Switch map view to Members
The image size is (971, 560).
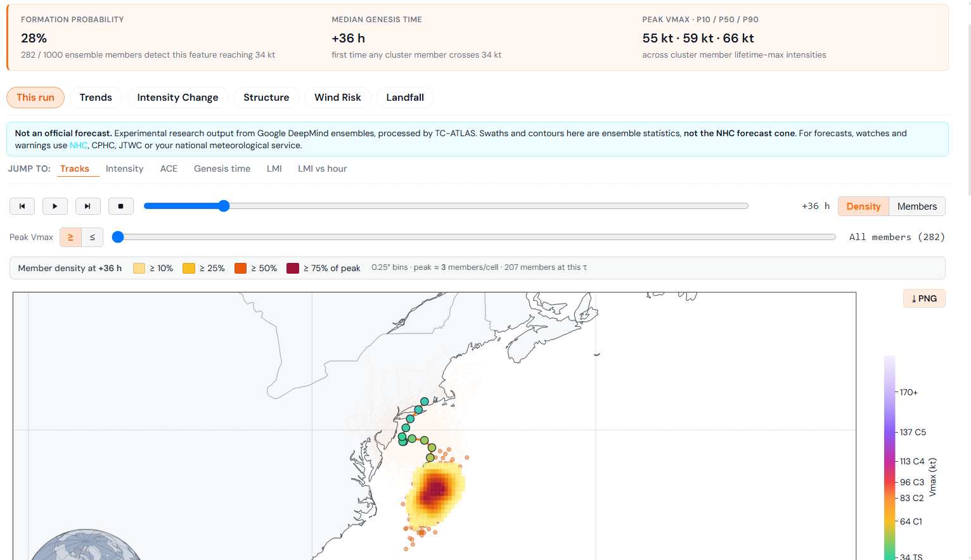tap(917, 207)
